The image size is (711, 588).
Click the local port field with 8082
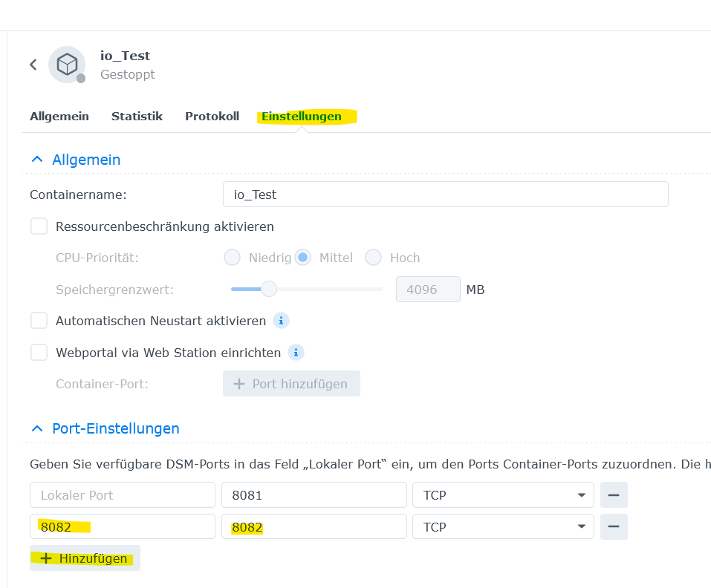(123, 526)
